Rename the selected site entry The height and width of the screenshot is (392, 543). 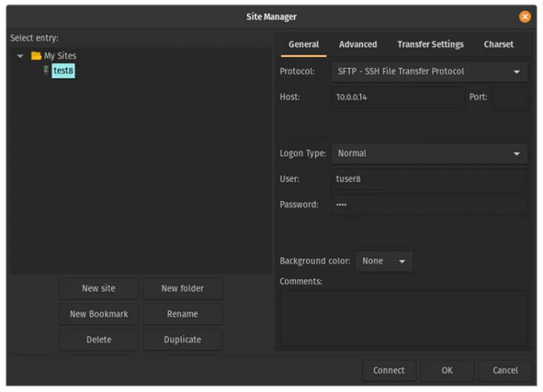183,314
